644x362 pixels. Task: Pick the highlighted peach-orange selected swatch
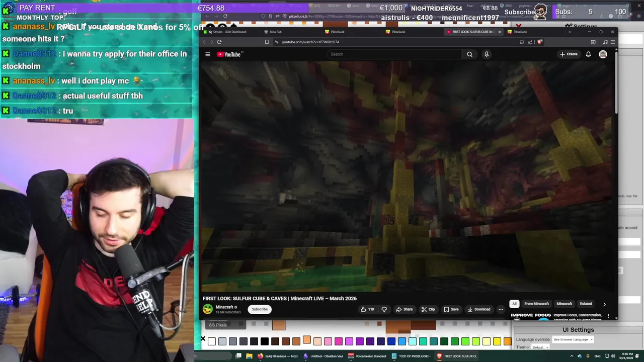coord(307,340)
